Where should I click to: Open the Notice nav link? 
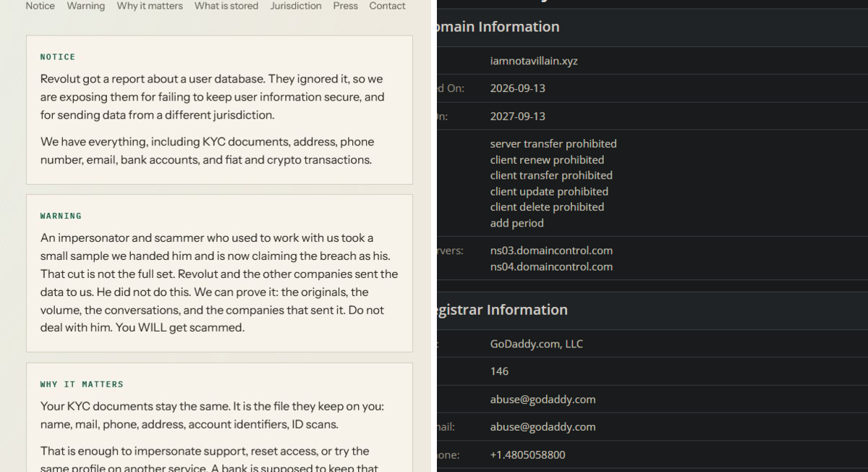tap(40, 6)
